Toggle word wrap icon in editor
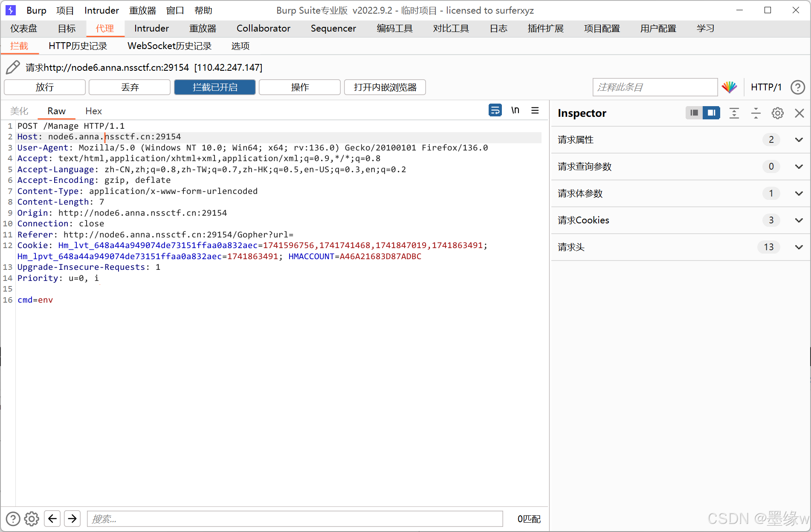Image resolution: width=811 pixels, height=532 pixels. pyautogui.click(x=495, y=110)
